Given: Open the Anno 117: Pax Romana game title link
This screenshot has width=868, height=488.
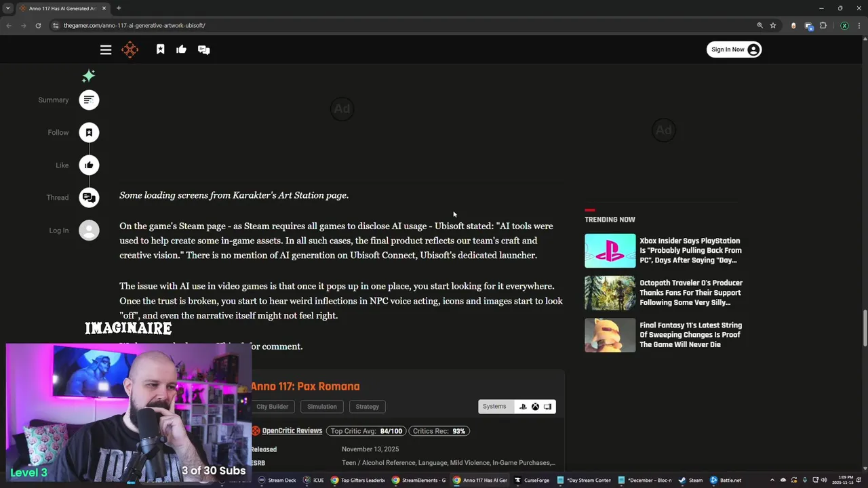Looking at the screenshot, I should (x=305, y=386).
